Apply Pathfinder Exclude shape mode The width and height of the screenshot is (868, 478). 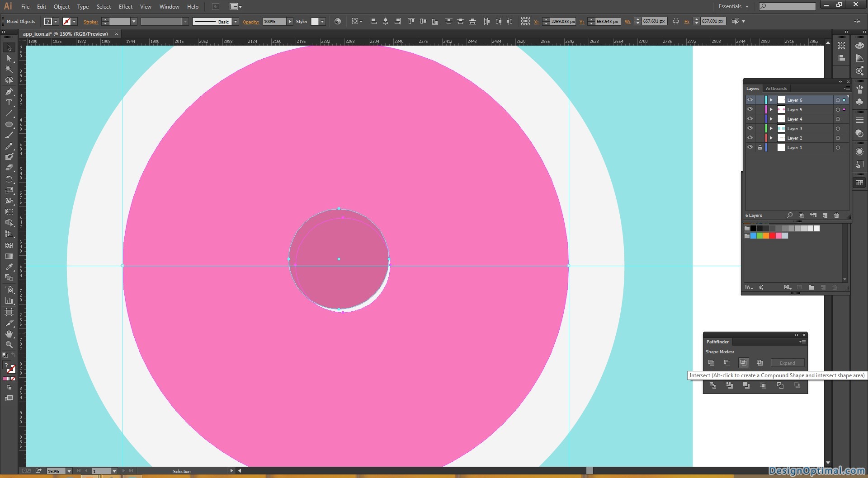click(759, 363)
